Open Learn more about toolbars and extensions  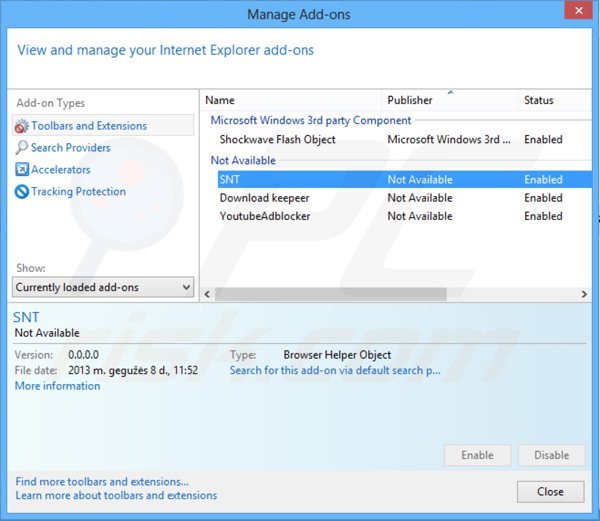(x=116, y=495)
